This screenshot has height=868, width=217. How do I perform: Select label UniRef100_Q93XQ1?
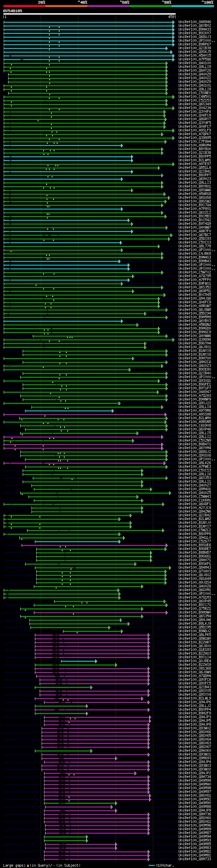coord(195,380)
